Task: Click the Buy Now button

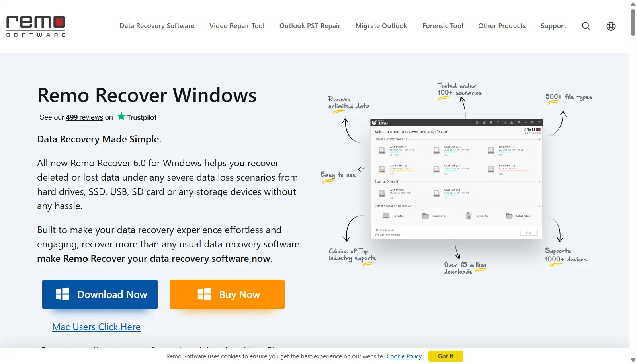Action: (x=227, y=294)
